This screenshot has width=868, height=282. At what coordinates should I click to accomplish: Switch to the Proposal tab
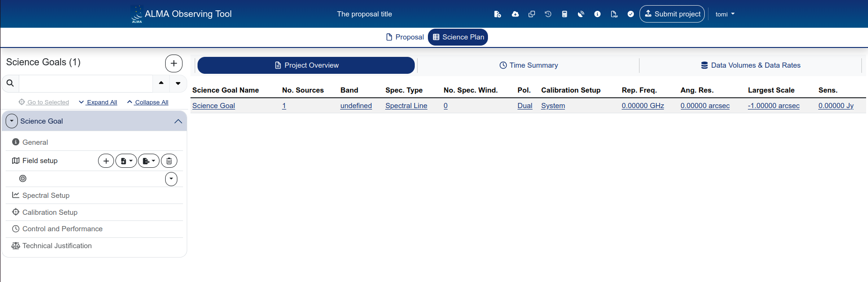[x=404, y=37]
